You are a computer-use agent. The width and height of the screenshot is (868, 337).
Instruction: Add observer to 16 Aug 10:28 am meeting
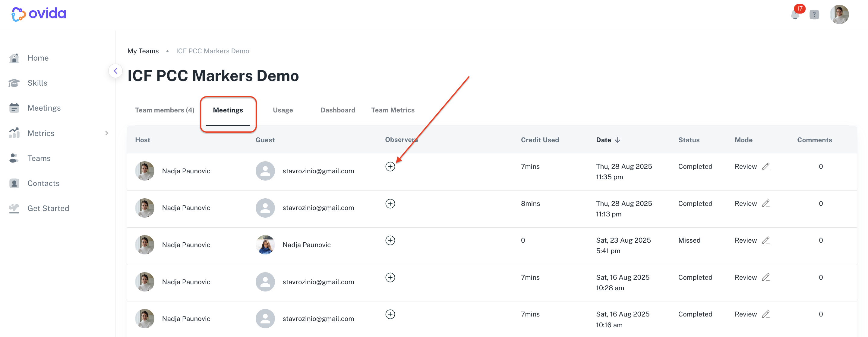[x=390, y=277]
